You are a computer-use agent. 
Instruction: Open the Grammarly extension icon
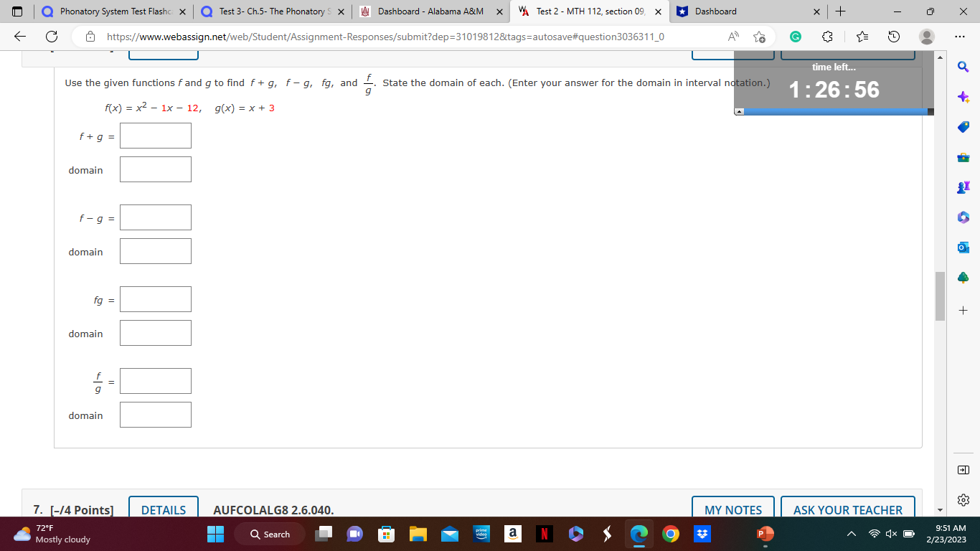tap(796, 37)
